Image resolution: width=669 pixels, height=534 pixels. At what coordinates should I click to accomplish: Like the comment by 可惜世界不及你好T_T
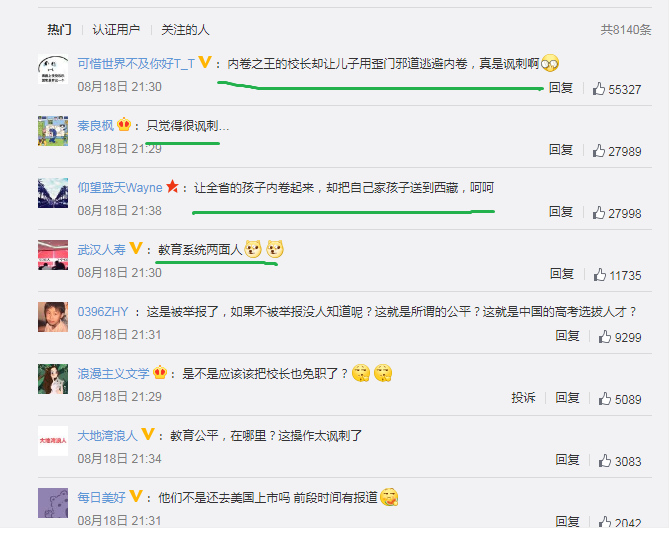(599, 89)
